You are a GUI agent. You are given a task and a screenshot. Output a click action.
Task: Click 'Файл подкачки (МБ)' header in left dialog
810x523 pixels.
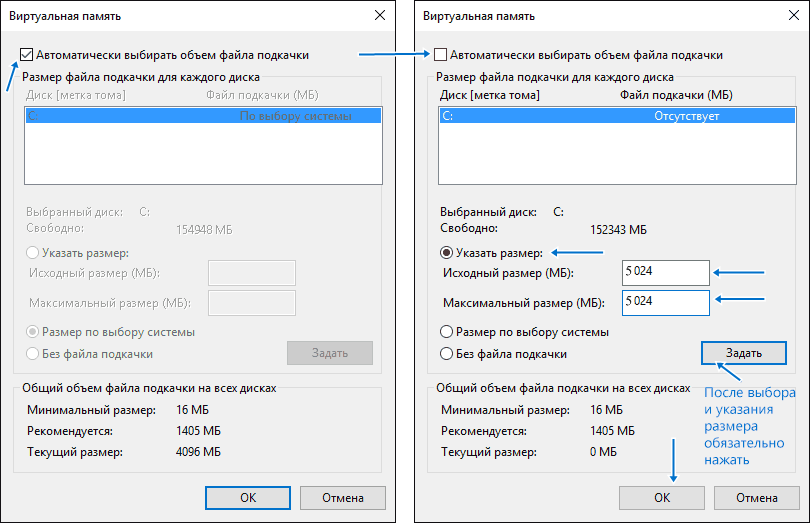point(262,95)
